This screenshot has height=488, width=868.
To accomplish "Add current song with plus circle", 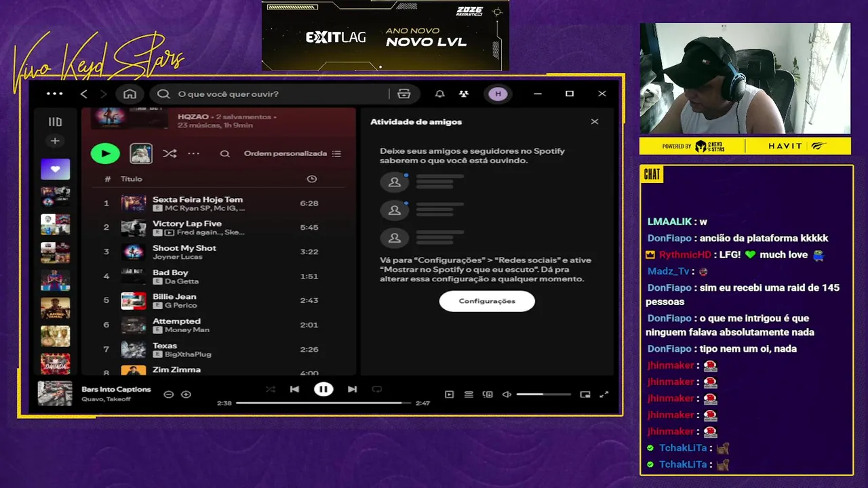I will point(186,394).
